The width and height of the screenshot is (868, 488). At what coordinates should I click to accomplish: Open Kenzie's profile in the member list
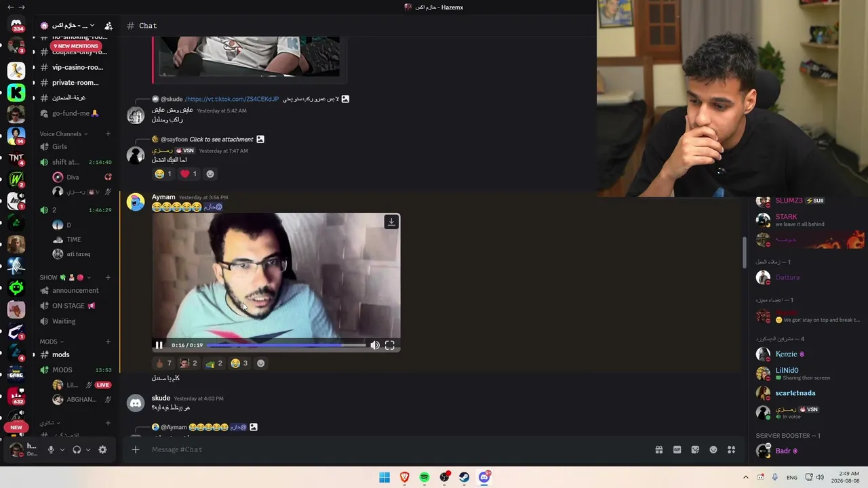click(787, 354)
